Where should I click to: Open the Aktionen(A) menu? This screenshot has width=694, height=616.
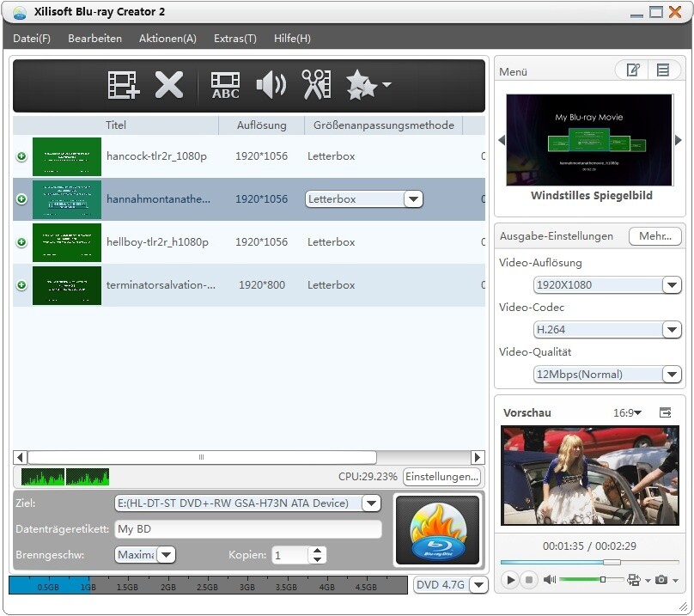(167, 39)
